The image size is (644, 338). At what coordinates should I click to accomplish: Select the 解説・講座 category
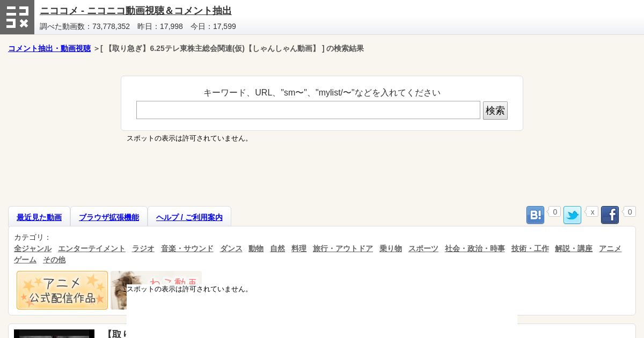tap(574, 248)
